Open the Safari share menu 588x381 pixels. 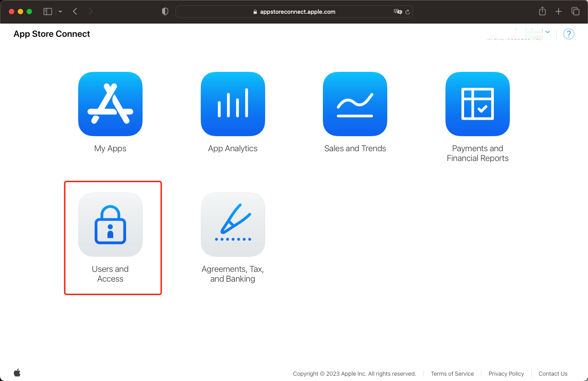tap(542, 12)
